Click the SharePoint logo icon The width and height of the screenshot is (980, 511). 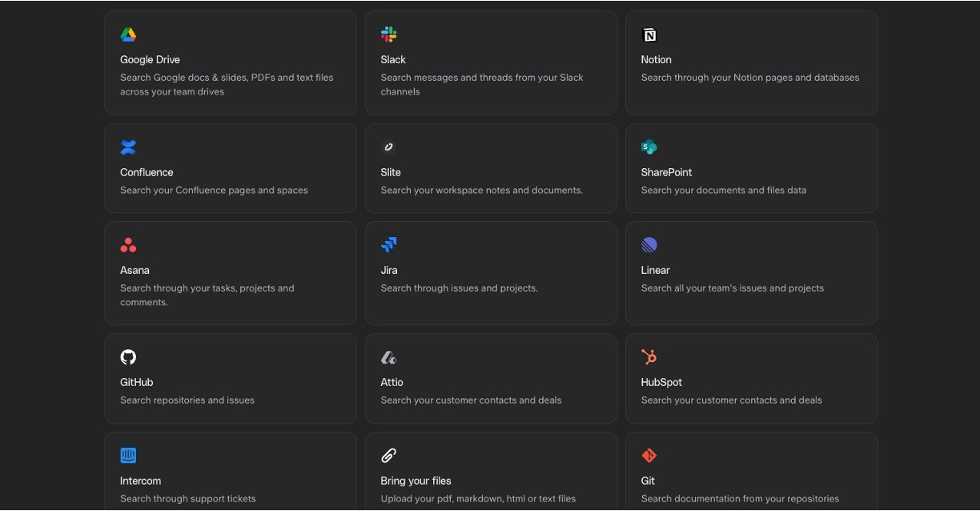pos(649,147)
